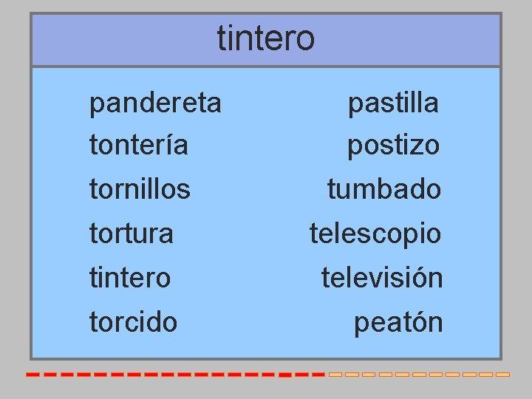Screen dimensions: 532x399
Task: Choose the word tornillos
Action: (x=140, y=188)
